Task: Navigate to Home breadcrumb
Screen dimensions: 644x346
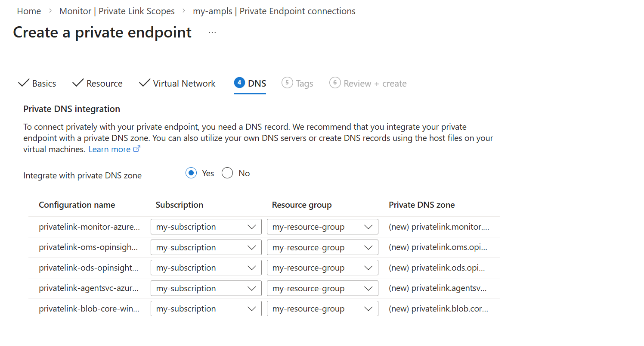Action: tap(29, 11)
